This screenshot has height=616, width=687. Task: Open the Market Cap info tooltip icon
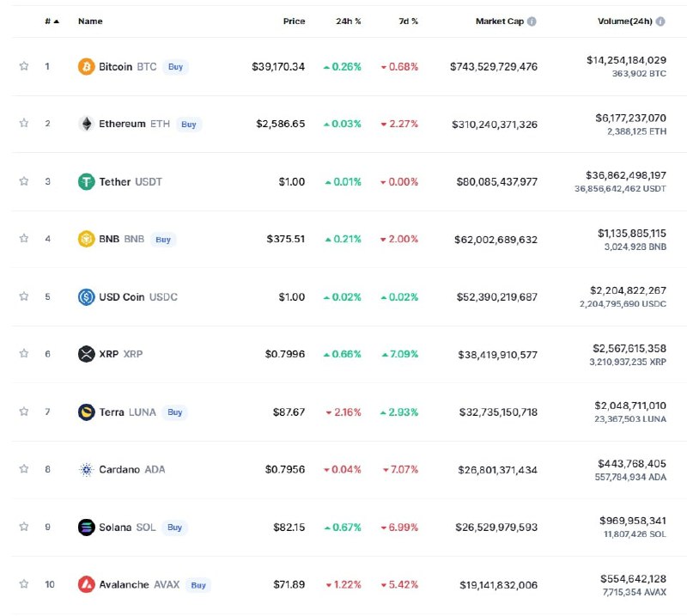click(x=532, y=21)
